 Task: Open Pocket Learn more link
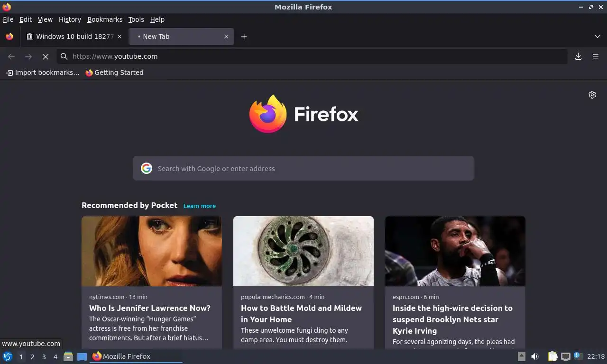(200, 206)
